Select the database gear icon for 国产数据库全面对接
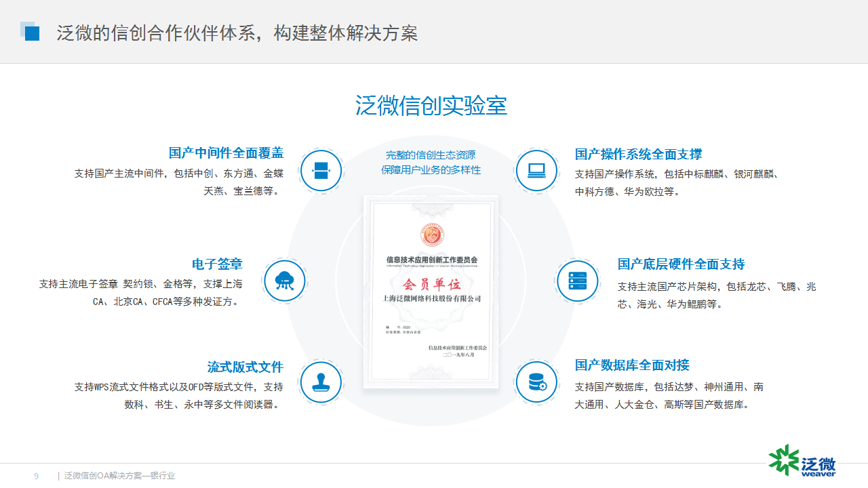This screenshot has width=868, height=488. [x=536, y=382]
